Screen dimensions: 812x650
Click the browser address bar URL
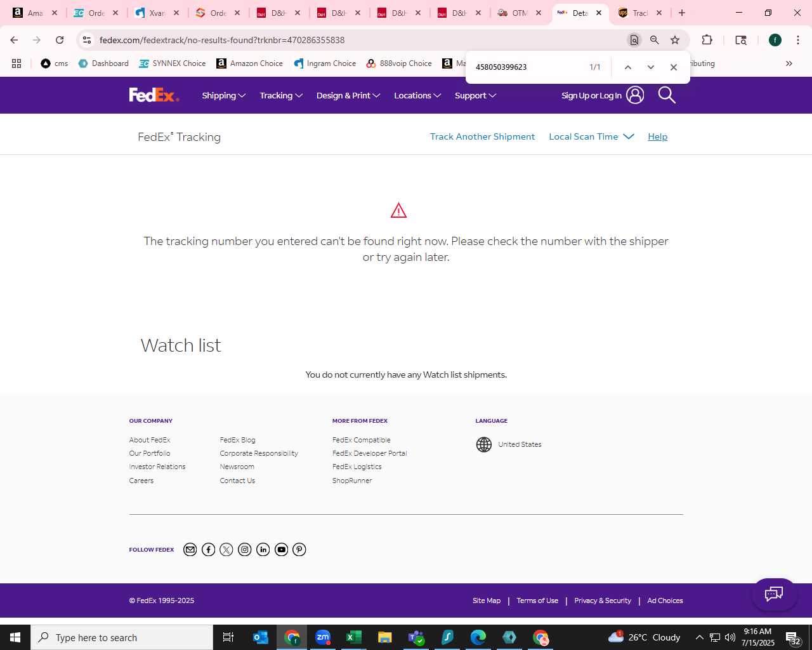click(x=222, y=40)
